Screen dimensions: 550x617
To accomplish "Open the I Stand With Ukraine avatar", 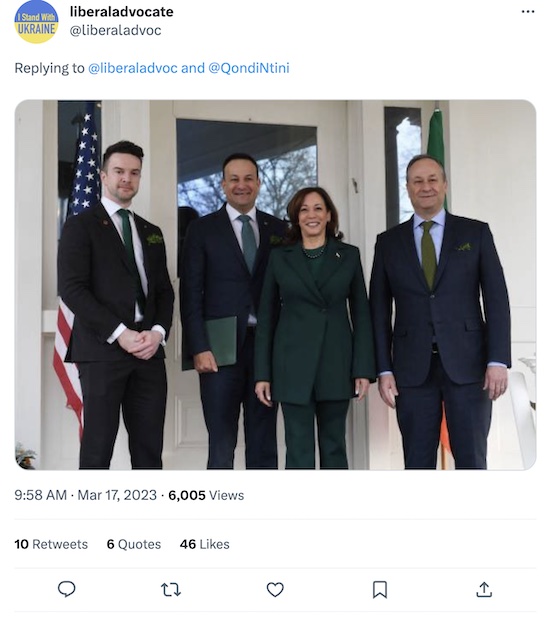I will click(36, 22).
